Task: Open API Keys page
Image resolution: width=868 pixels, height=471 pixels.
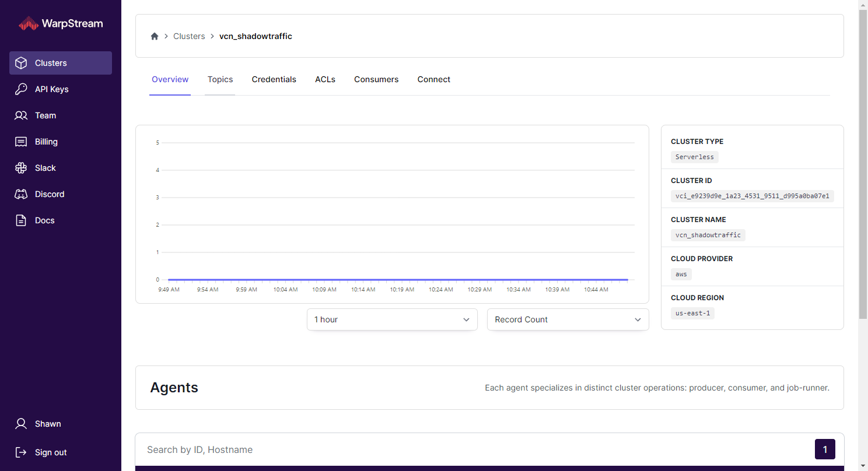Action: tap(61, 89)
